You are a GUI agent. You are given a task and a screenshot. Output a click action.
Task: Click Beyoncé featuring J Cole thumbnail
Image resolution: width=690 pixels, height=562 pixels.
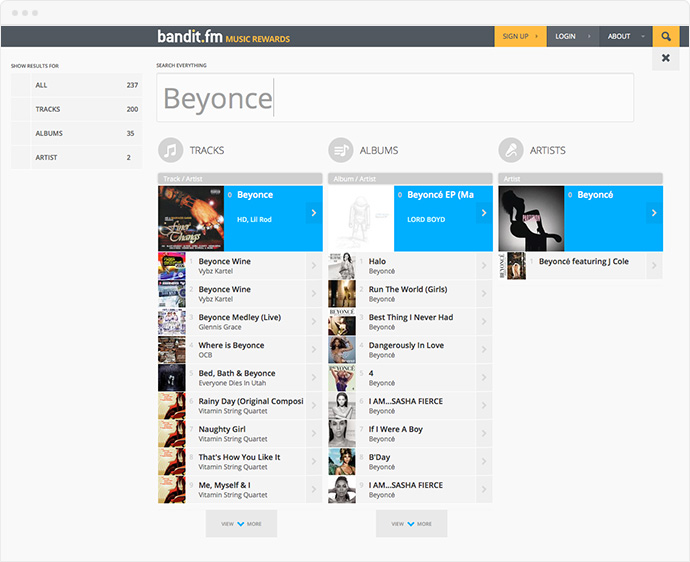tap(512, 266)
